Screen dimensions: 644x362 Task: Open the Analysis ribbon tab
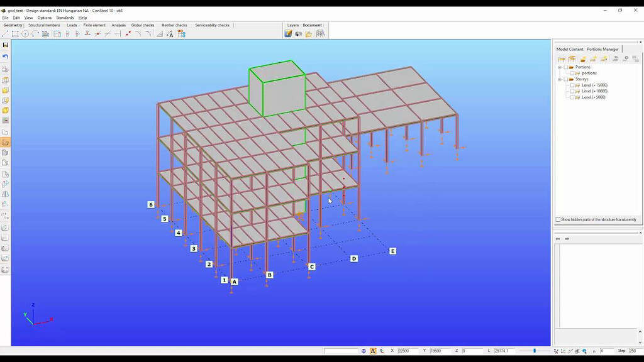[x=119, y=25]
